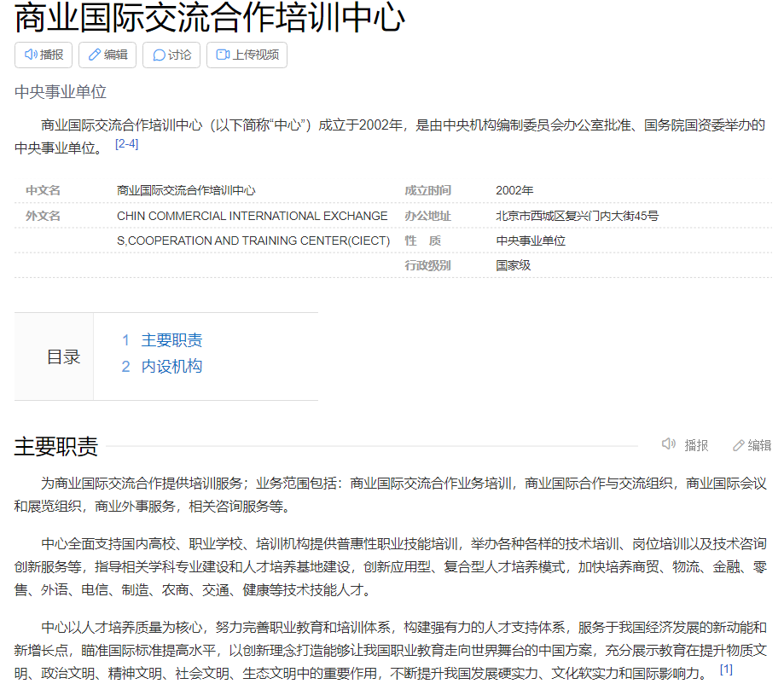
Task: Click the 外文名 label in the info table
Action: (x=43, y=216)
